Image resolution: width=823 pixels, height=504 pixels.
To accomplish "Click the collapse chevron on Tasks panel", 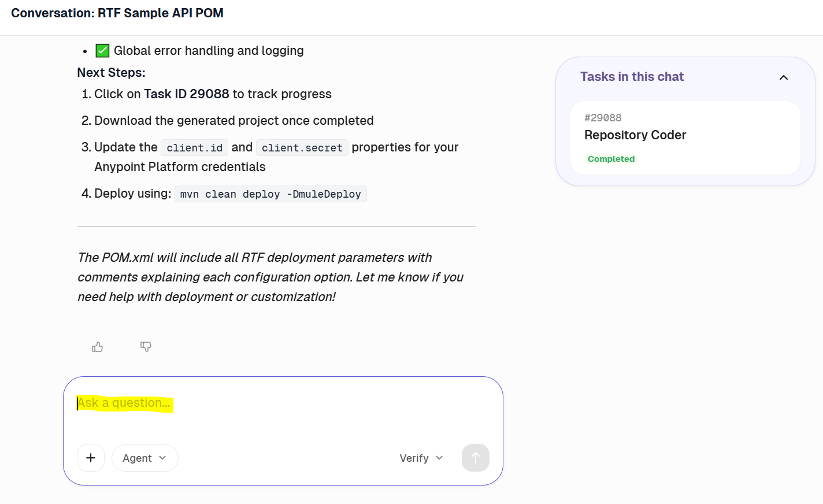I will (783, 77).
